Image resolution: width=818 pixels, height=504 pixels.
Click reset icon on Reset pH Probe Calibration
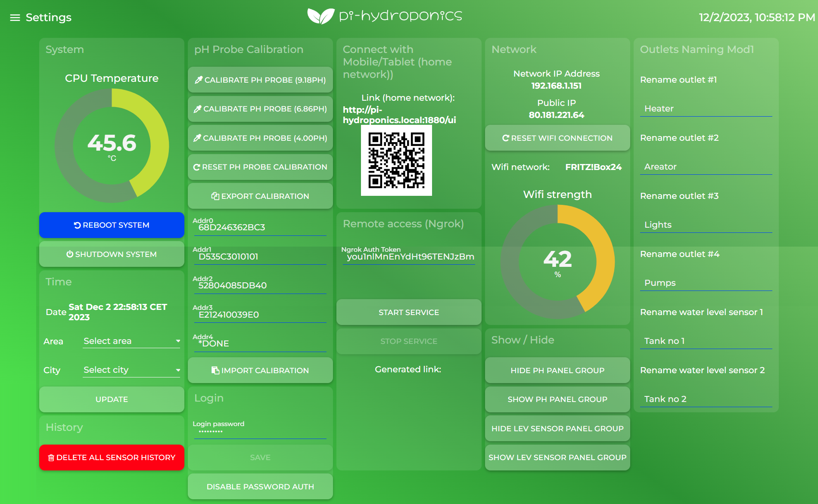pyautogui.click(x=197, y=167)
